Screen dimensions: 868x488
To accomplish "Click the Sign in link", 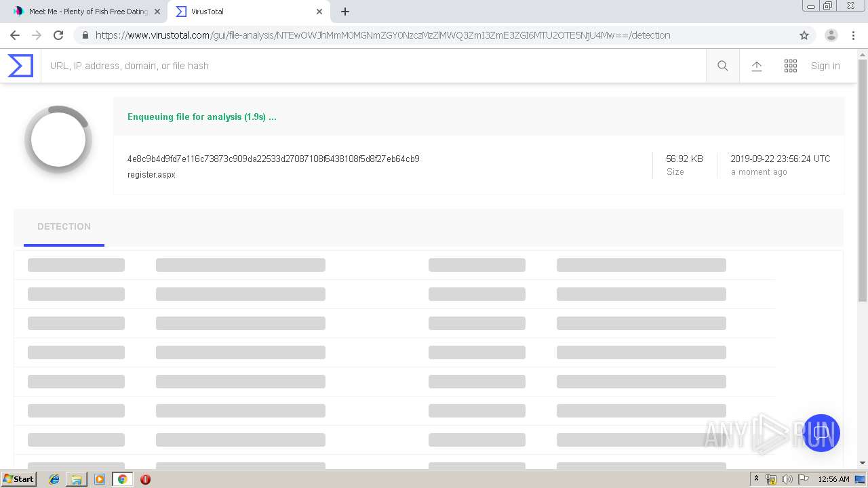I will pyautogui.click(x=825, y=66).
